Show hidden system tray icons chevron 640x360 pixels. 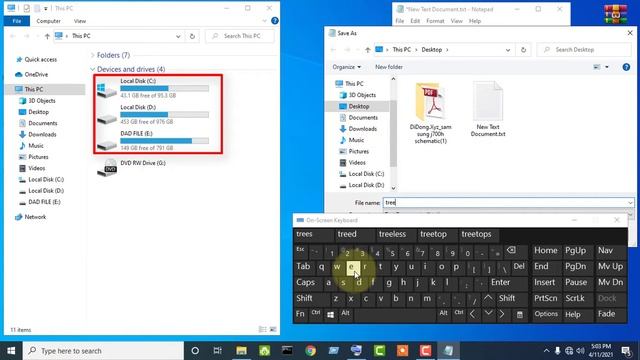pyautogui.click(x=546, y=351)
